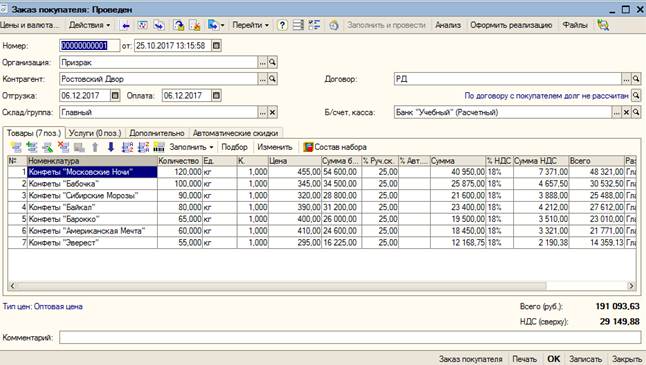Switch to Дополнительно tab

tap(157, 133)
